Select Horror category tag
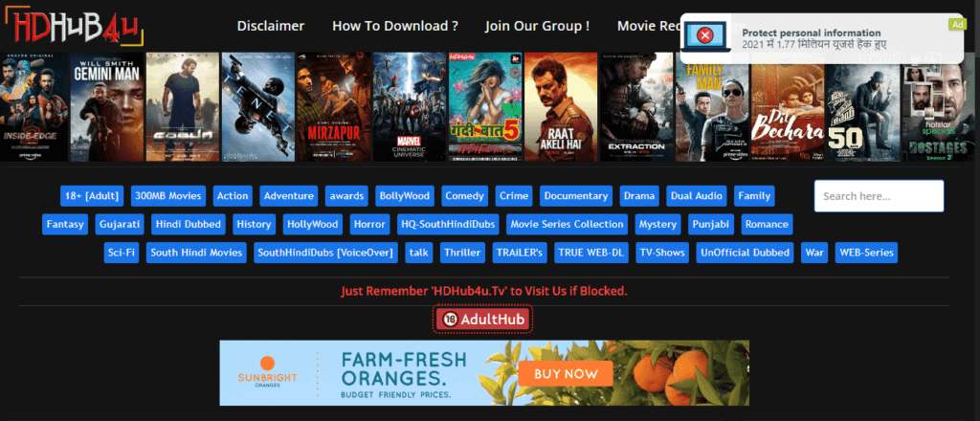This screenshot has width=980, height=421. (370, 224)
